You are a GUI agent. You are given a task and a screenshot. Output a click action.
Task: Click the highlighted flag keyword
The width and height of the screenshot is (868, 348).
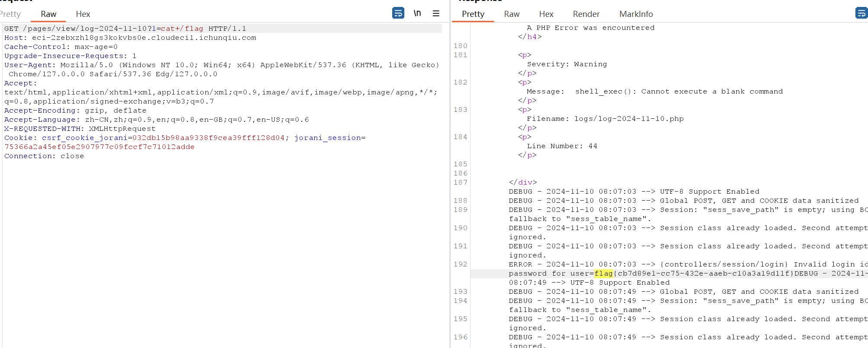tap(604, 273)
